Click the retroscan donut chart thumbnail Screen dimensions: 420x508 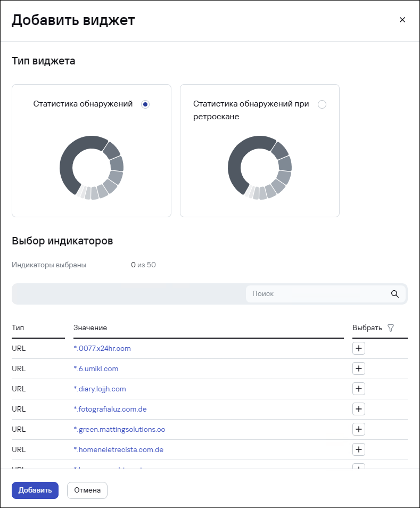click(x=259, y=168)
